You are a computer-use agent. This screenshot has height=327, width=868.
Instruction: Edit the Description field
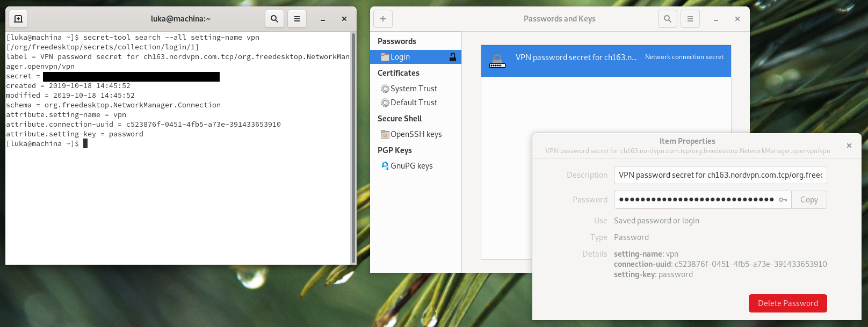[x=720, y=175]
